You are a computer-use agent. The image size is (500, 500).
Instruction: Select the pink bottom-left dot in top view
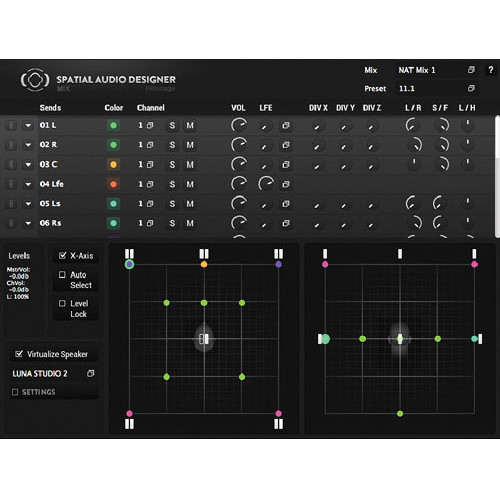coord(129,414)
